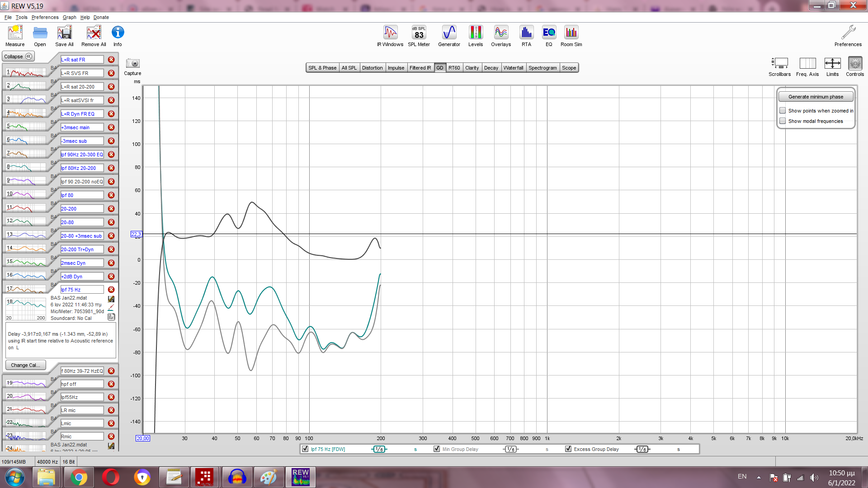Screen dimensions: 868x488
Task: Remove the Rmic measurement
Action: (111, 436)
